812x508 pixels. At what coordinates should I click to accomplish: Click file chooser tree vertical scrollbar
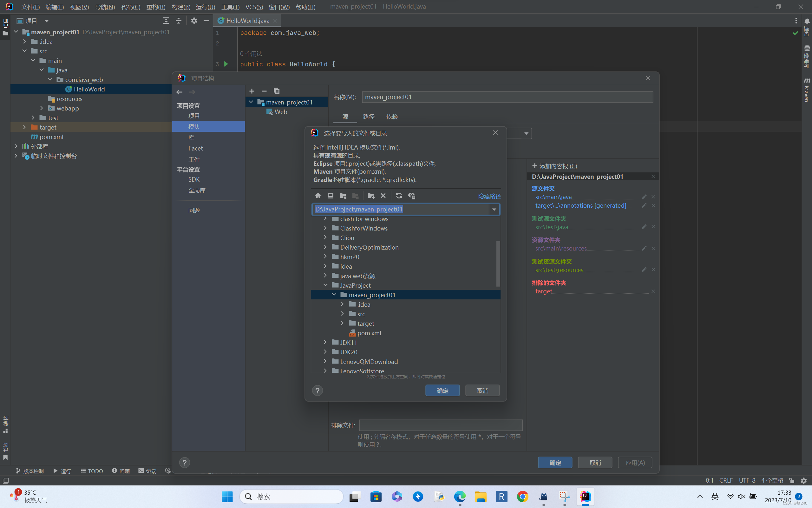click(498, 264)
